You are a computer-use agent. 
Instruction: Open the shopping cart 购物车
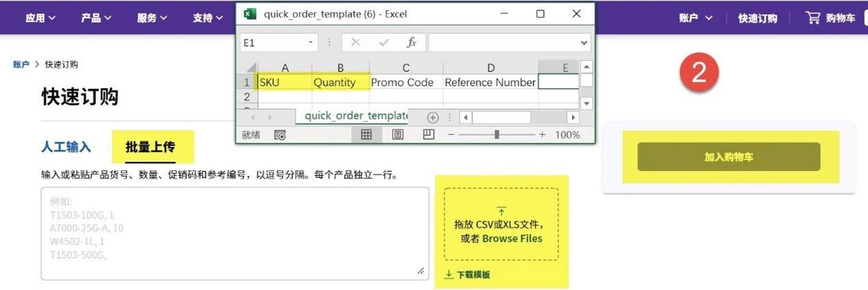click(831, 18)
